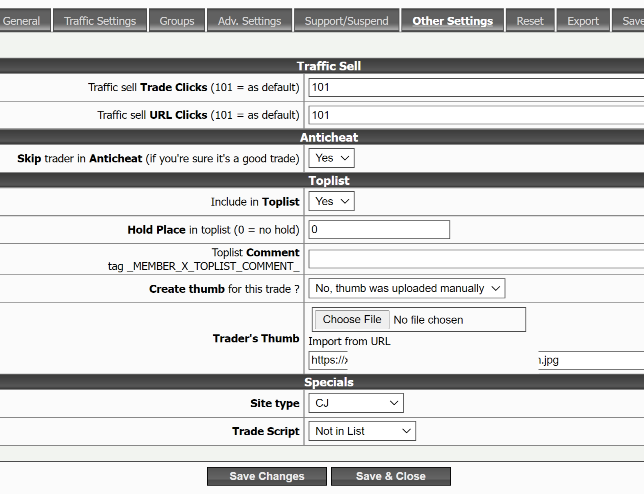This screenshot has width=644, height=494.
Task: Click the Import from URL field
Action: tap(476, 360)
